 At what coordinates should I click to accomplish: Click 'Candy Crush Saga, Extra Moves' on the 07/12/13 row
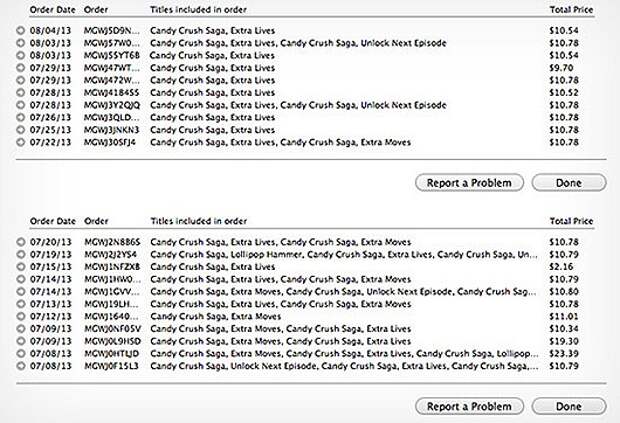(215, 316)
